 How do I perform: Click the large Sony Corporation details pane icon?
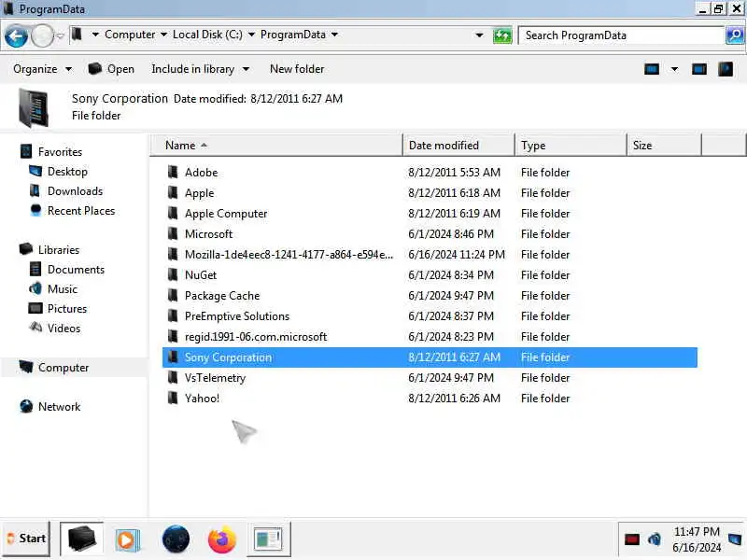click(x=34, y=108)
